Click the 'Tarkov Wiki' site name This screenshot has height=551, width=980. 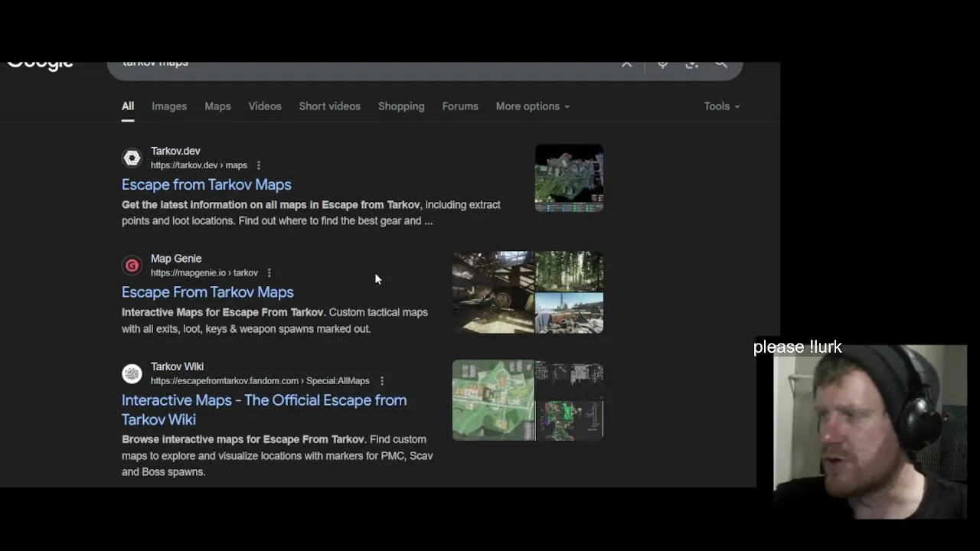tap(177, 367)
